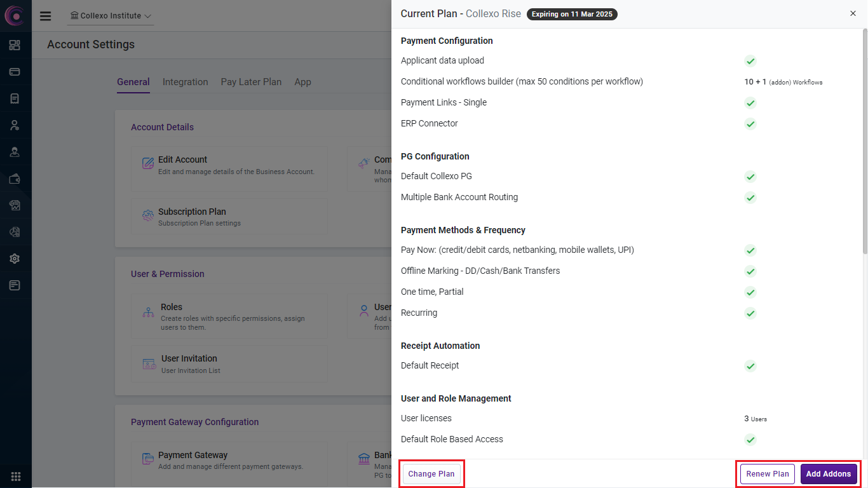
Task: Open the apps grid icon at sidebar bottom
Action: [16, 476]
